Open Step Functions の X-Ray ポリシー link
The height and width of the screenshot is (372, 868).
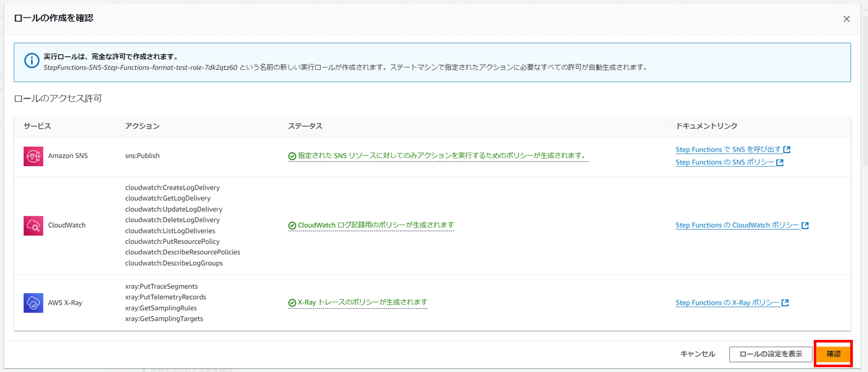[727, 303]
